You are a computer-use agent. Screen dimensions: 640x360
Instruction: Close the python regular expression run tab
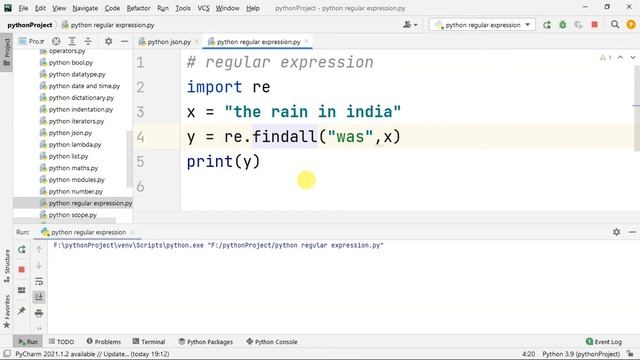click(x=132, y=232)
